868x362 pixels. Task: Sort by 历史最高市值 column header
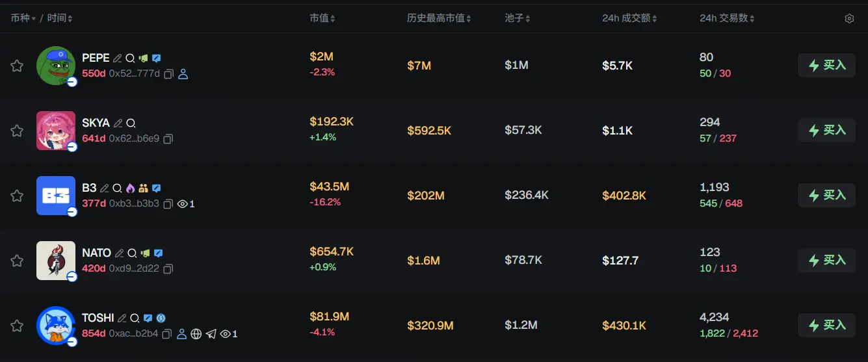coord(439,18)
